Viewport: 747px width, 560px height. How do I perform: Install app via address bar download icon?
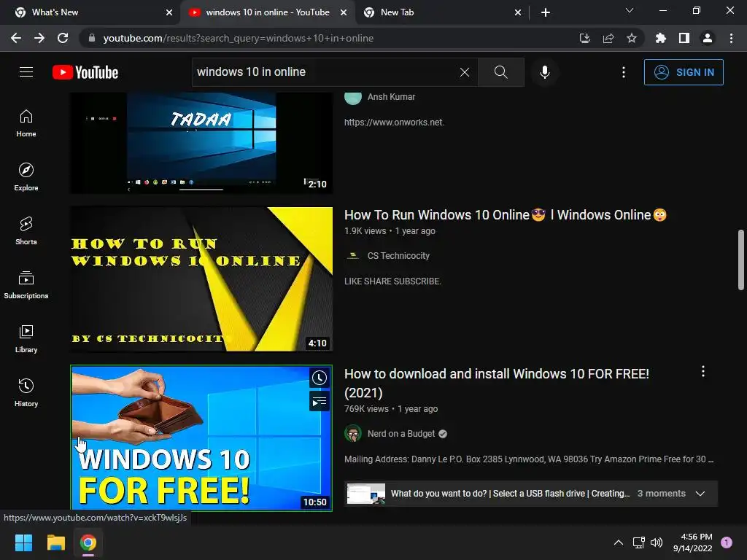(x=584, y=38)
